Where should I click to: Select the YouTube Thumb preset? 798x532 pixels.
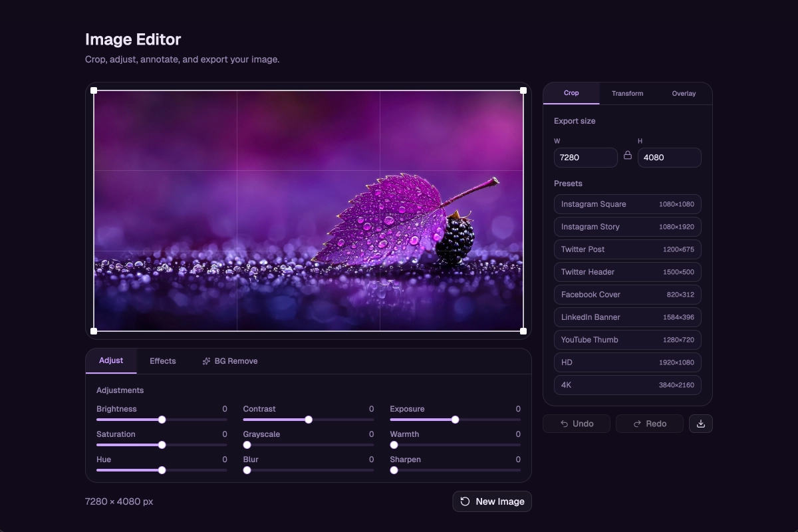[x=627, y=340]
